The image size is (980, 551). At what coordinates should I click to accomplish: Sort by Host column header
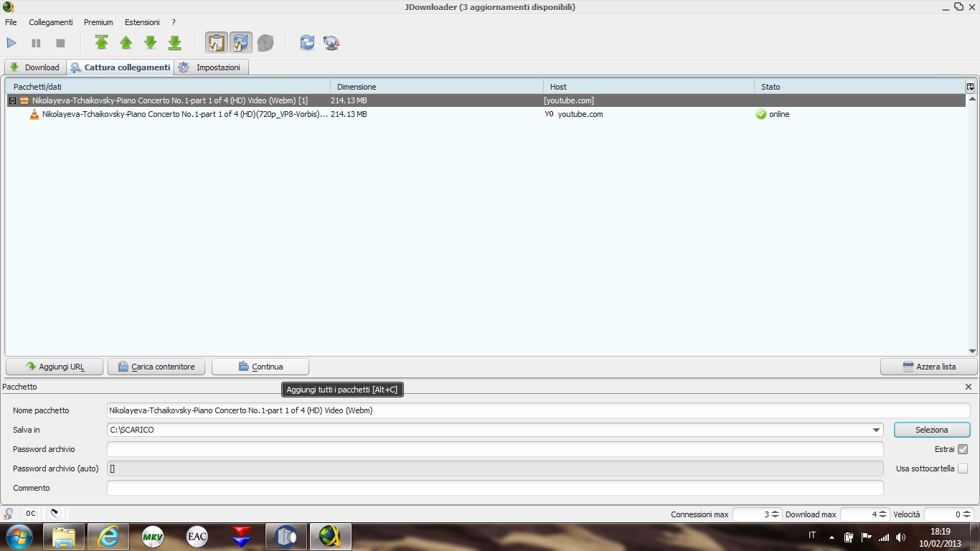[x=649, y=87]
